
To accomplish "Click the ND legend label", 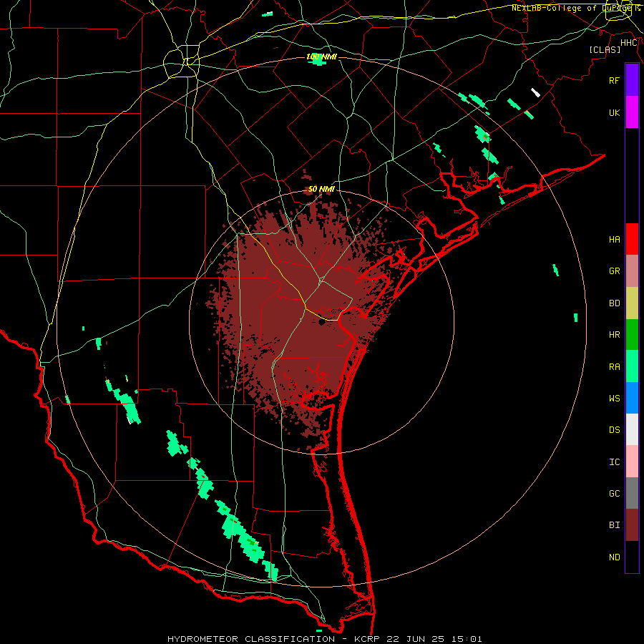I will click(614, 557).
